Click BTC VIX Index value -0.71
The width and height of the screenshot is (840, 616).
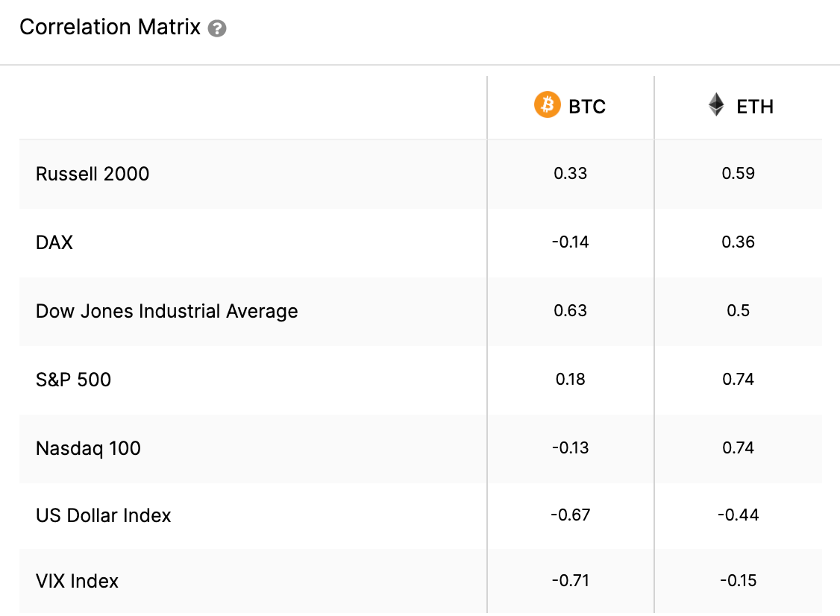[571, 581]
